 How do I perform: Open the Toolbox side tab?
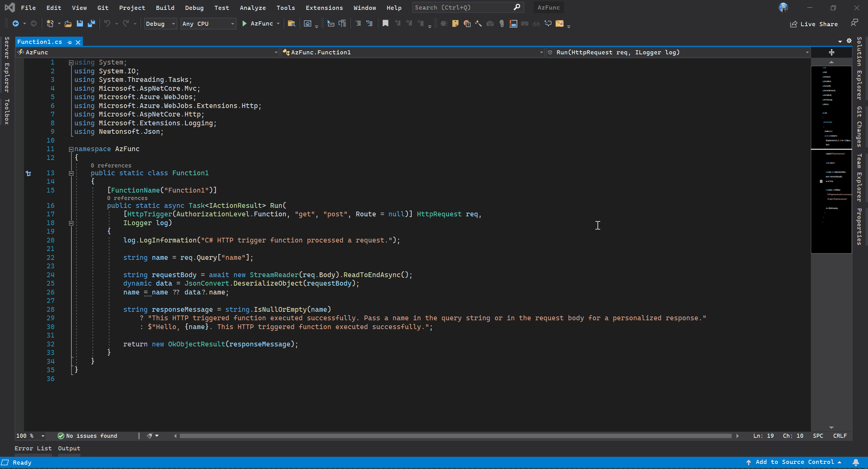(x=7, y=112)
